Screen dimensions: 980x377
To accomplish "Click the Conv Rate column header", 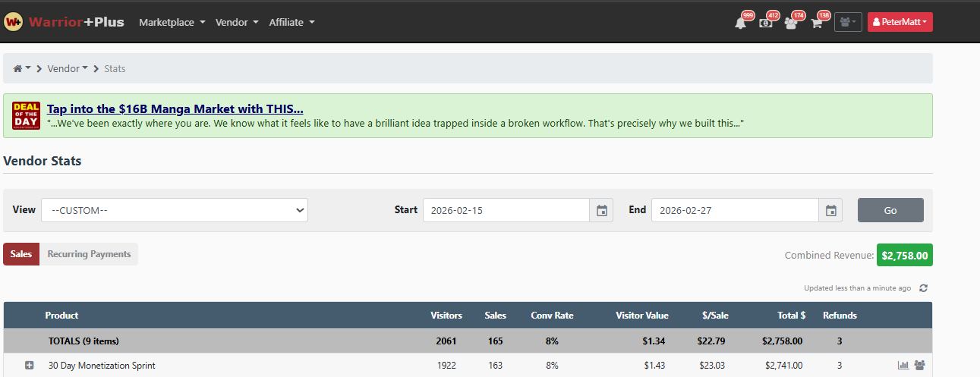I will coord(552,316).
